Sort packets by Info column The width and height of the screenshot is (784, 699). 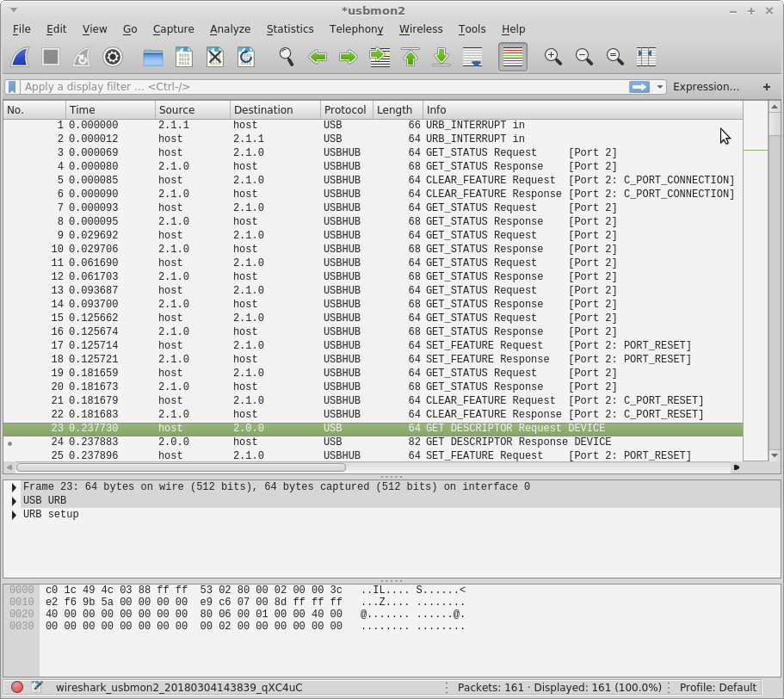point(583,110)
